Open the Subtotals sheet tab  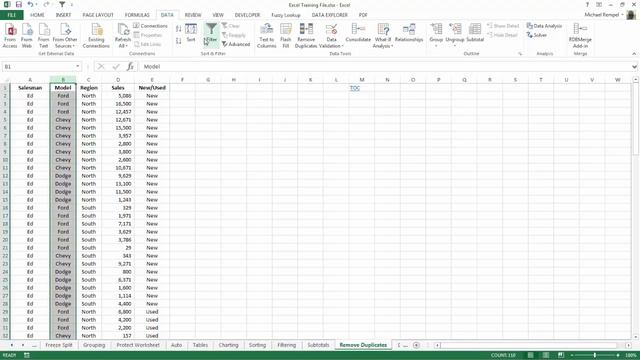coord(318,345)
